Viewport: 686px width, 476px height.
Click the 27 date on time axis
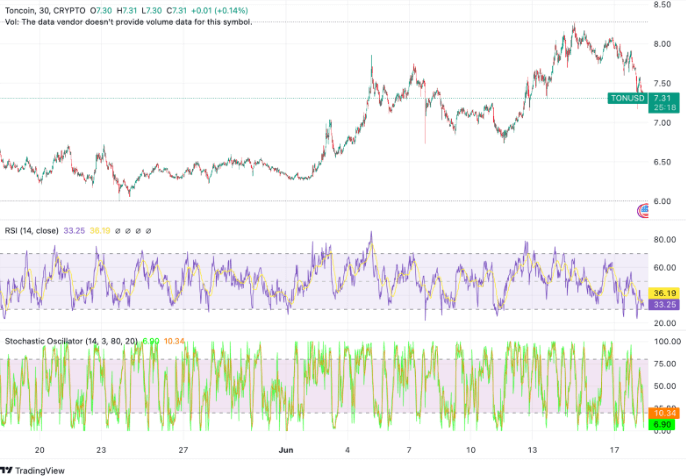click(183, 450)
